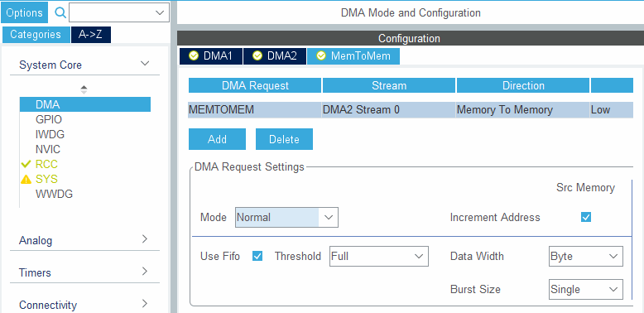Uncheck Src Memory Increment Address checkbox
The height and width of the screenshot is (313, 644).
coord(586,217)
